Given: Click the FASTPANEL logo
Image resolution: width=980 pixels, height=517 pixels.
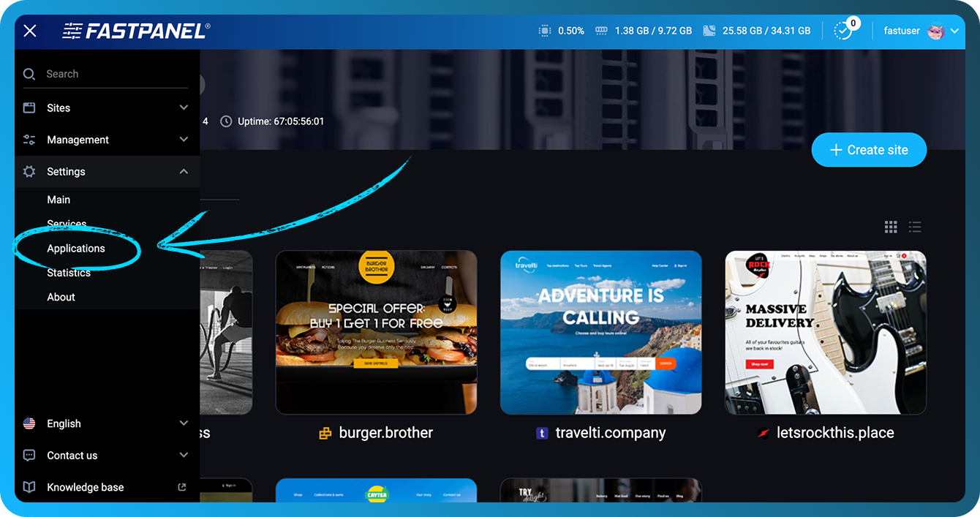Looking at the screenshot, I should coord(135,31).
